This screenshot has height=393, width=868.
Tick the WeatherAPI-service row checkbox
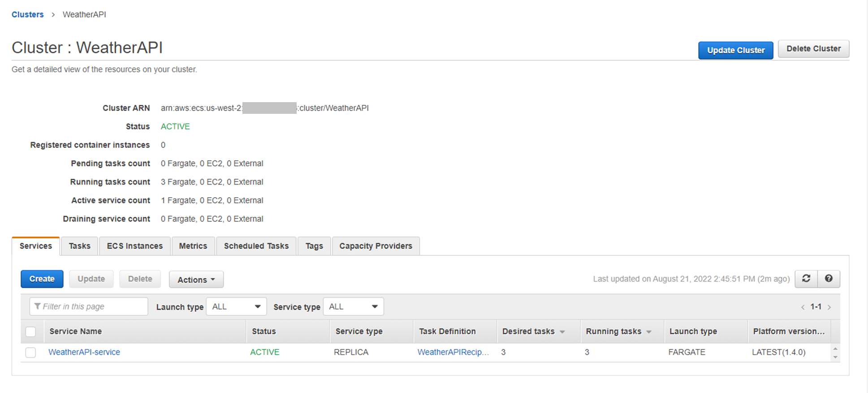coord(30,353)
